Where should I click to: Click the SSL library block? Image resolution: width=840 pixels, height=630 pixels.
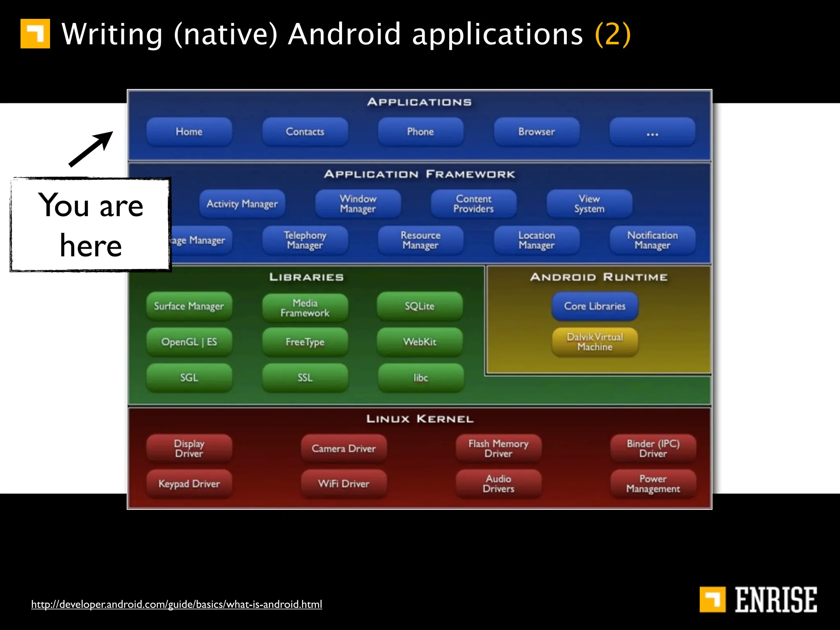point(305,378)
